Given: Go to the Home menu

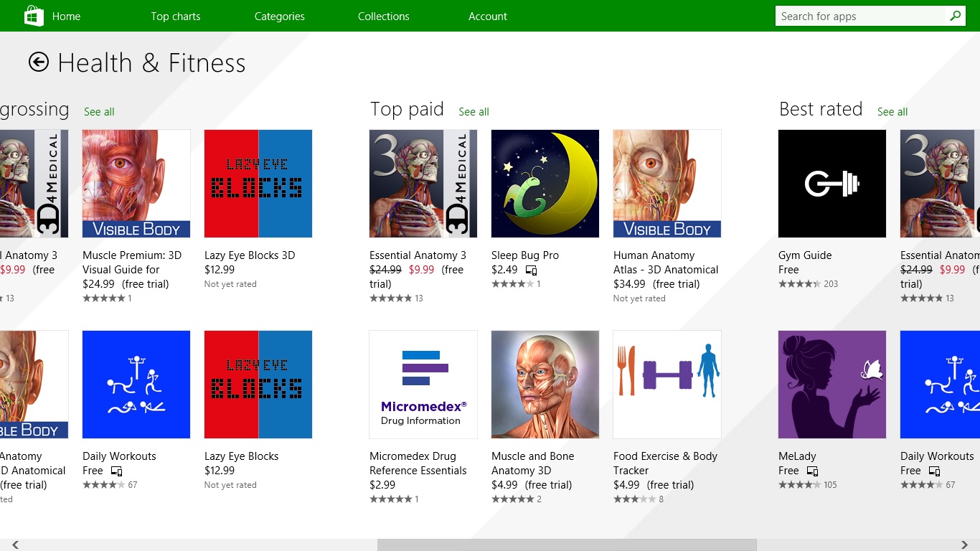Looking at the screenshot, I should 66,16.
